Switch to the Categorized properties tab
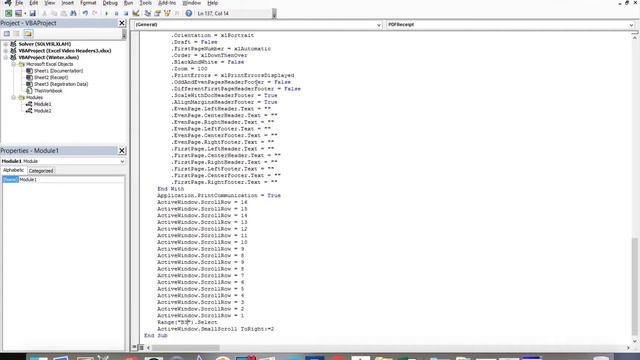Viewport: 640px width, 360px height. (x=41, y=171)
